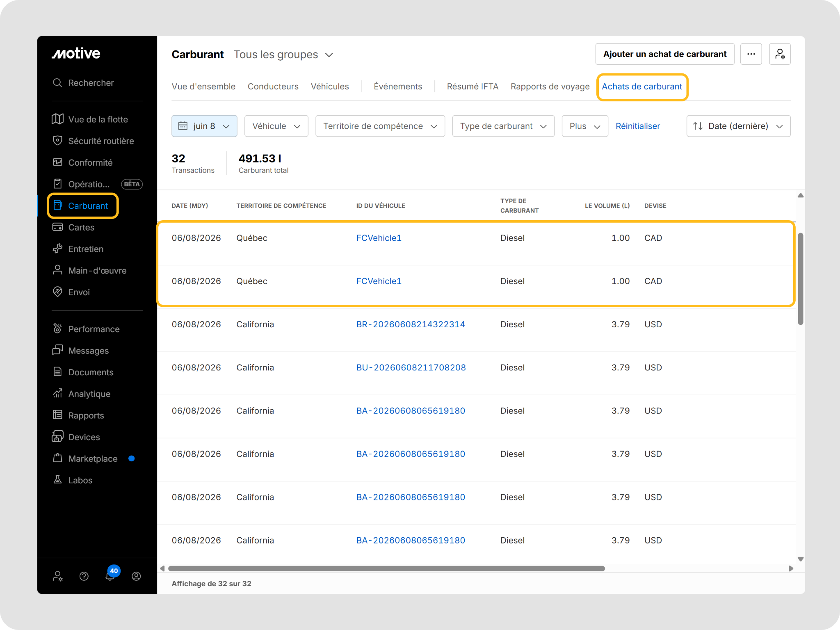Viewport: 840px width, 630px height.
Task: Open Messages chat icon
Action: point(57,350)
